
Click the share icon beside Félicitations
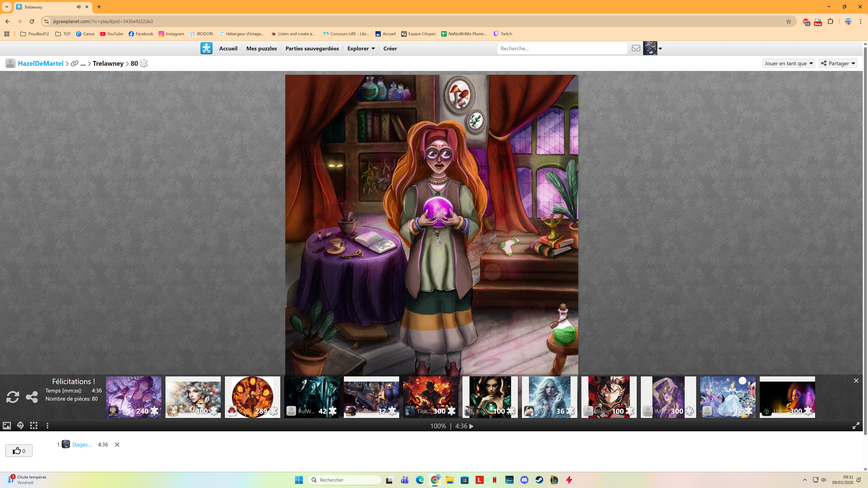[32, 397]
